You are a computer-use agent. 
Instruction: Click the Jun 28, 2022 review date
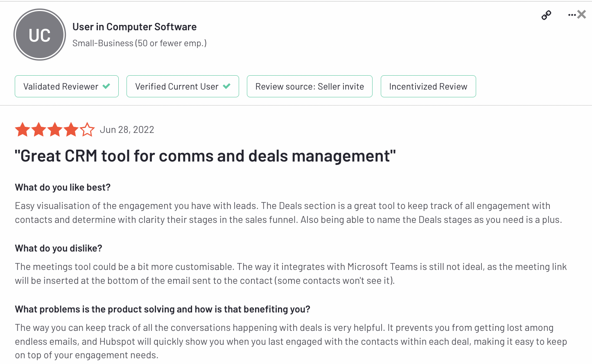point(127,130)
